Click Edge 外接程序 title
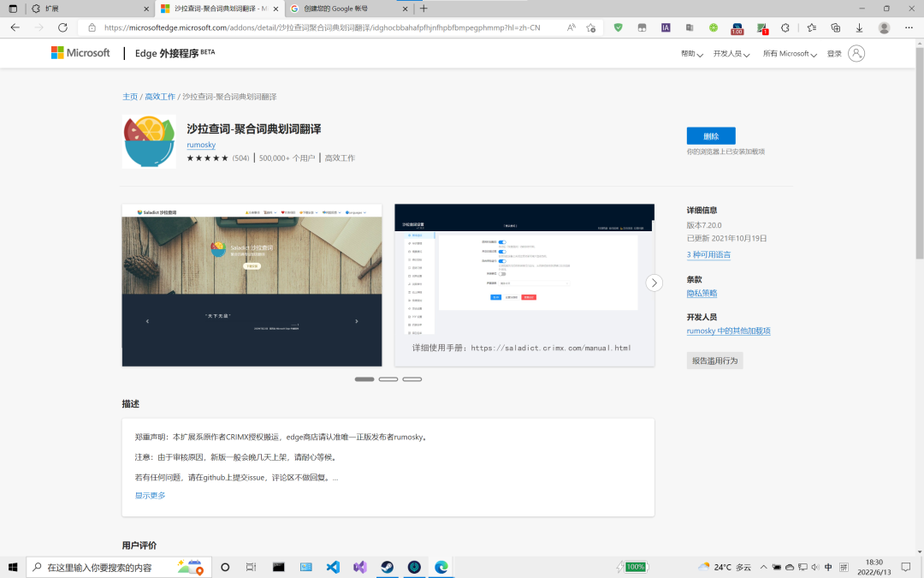Viewport: 924px width, 578px height. point(175,53)
